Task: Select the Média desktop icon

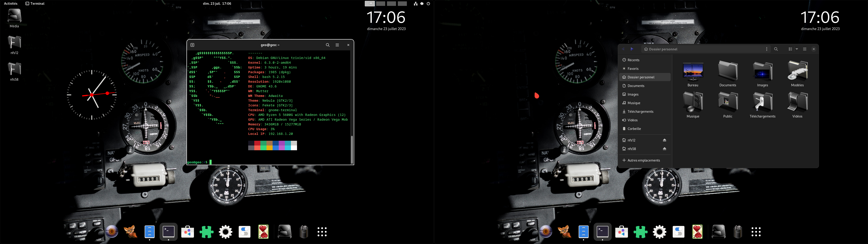Action: click(14, 18)
